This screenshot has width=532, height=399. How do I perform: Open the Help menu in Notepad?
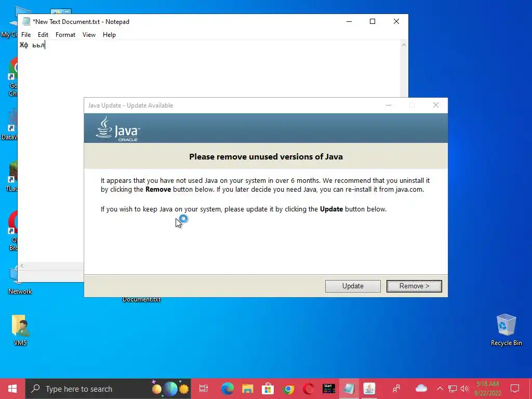109,35
